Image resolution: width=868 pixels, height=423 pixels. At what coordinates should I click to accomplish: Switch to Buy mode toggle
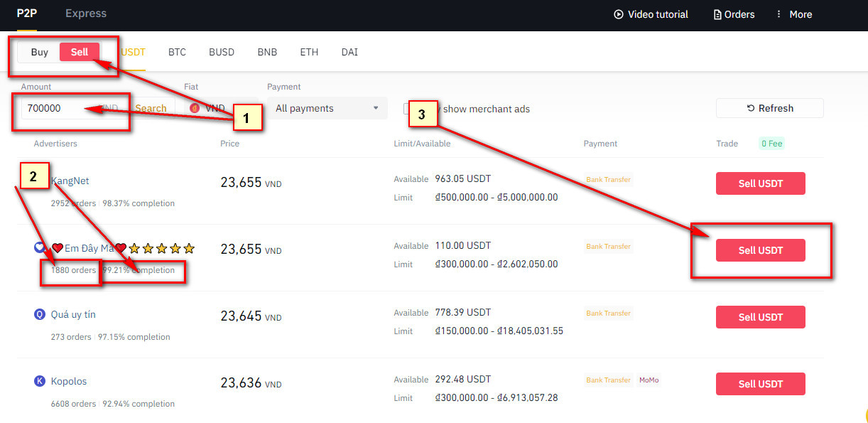40,52
